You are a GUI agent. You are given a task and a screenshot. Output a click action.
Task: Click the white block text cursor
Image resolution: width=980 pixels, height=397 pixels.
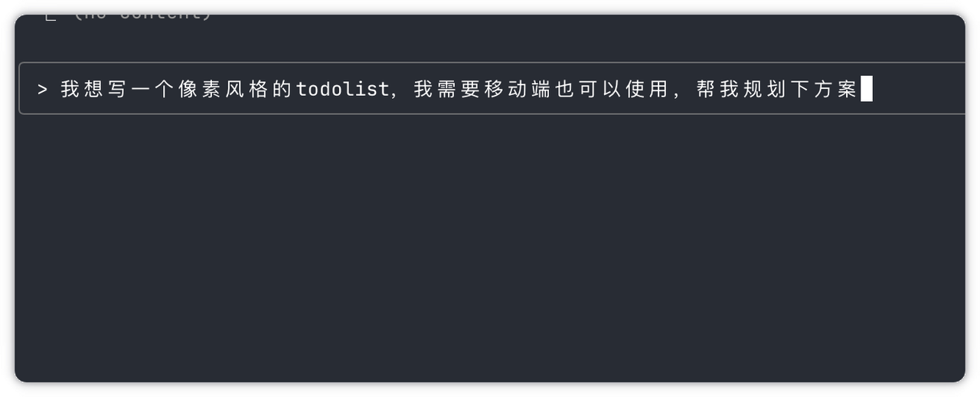tap(867, 90)
